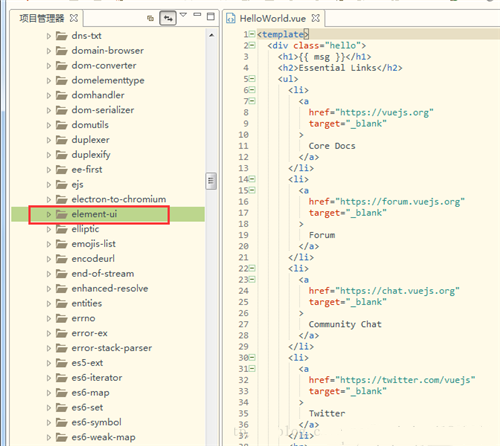This screenshot has width=500, height=446.
Task: Toggle the fold marker on line 14
Action: tap(252, 179)
